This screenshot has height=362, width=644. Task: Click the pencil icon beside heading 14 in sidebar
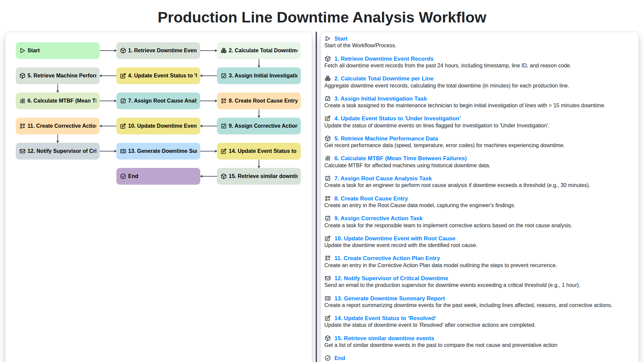[327, 318]
